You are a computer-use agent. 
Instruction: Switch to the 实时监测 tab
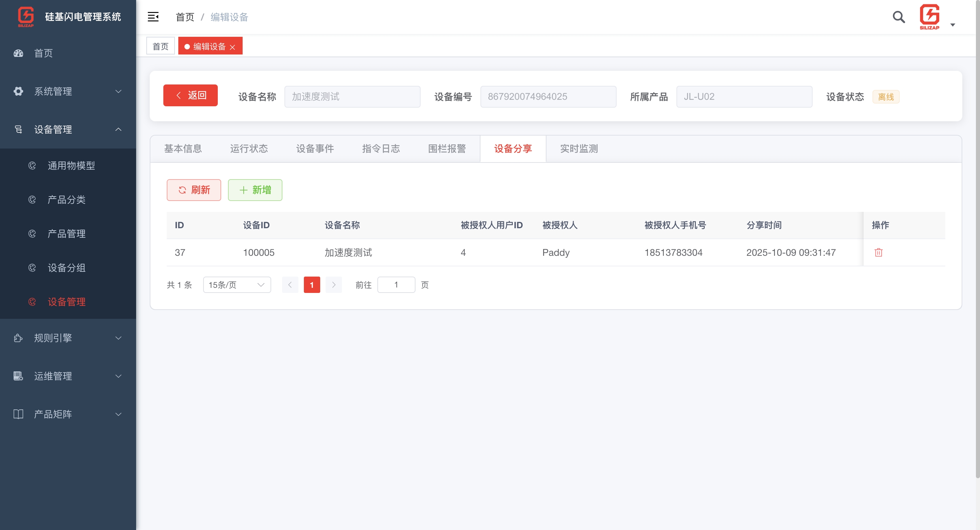pyautogui.click(x=578, y=149)
